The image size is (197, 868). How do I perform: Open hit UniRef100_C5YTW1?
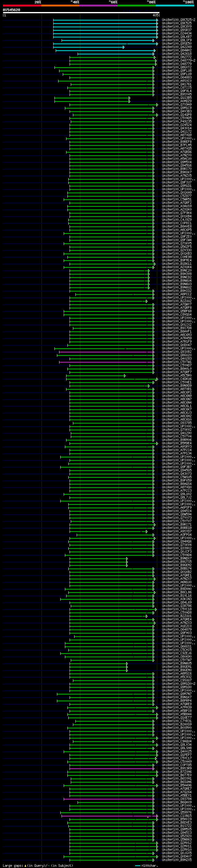click(x=177, y=362)
